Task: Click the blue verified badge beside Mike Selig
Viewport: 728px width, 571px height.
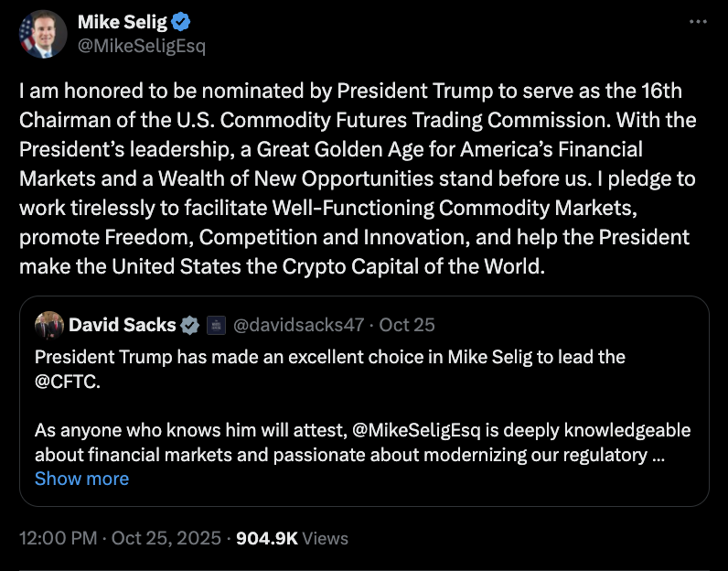Action: coord(181,22)
